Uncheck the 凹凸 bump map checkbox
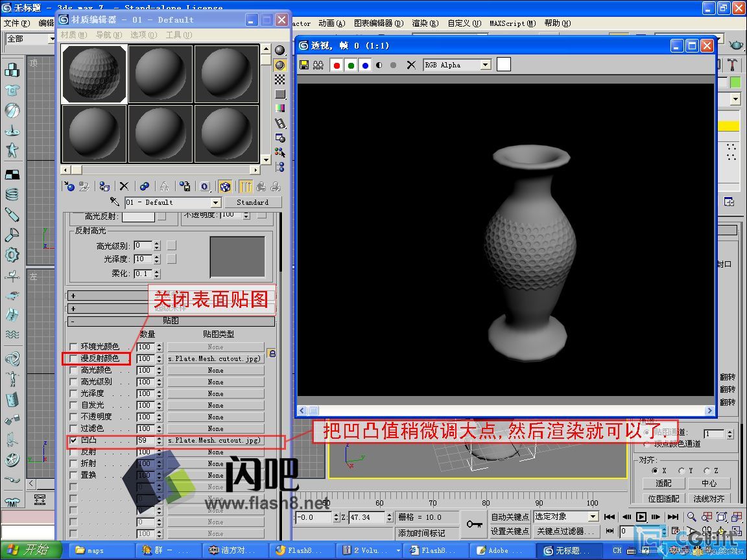Viewport: 747px width, 560px height. tap(73, 441)
